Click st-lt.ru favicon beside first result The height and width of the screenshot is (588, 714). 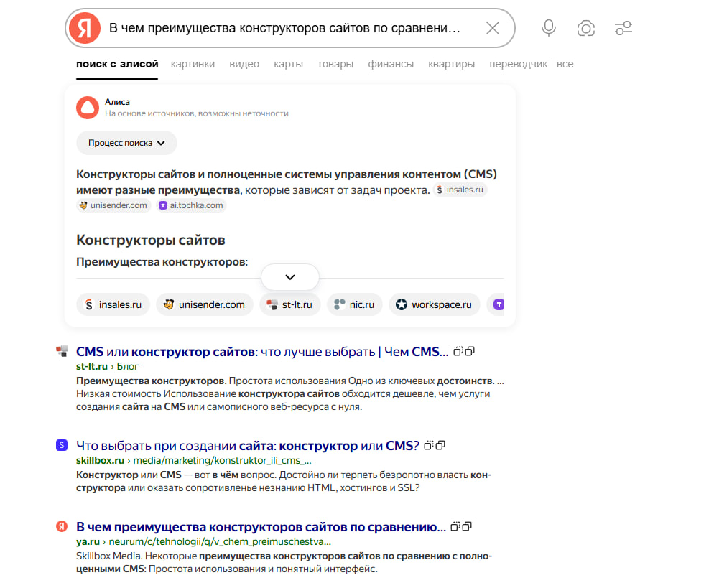[x=62, y=351]
